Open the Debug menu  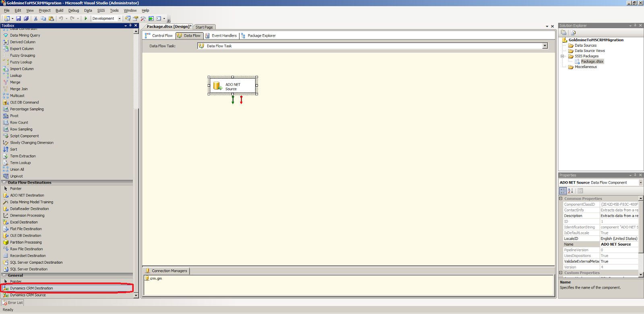[x=74, y=10]
